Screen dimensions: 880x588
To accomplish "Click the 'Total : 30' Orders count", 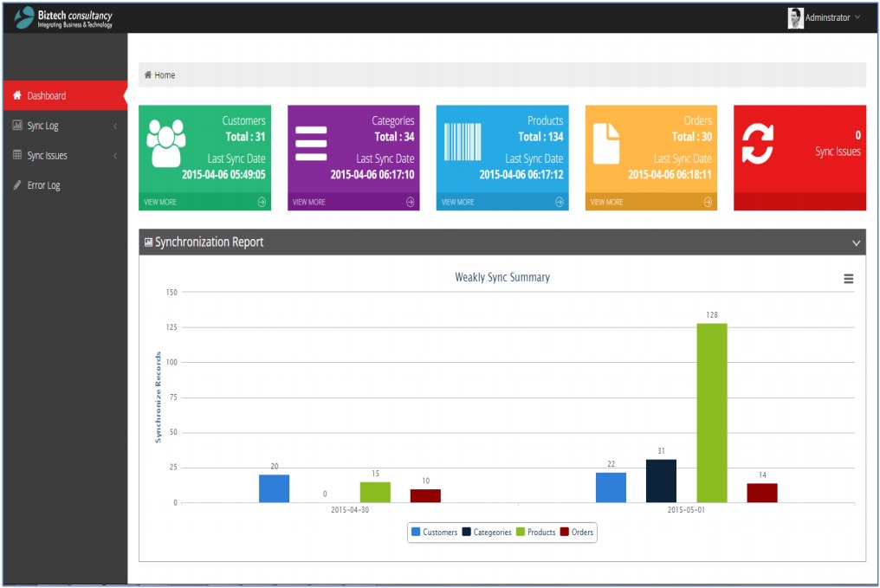I will click(691, 136).
